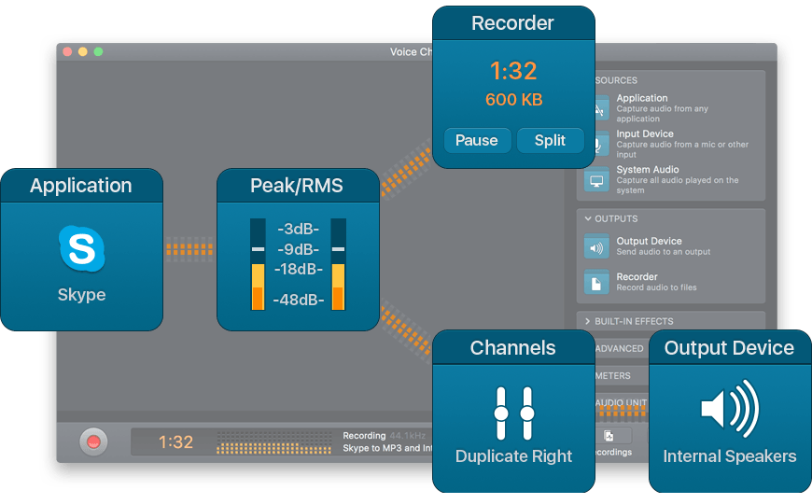Click the Application block title
The width and height of the screenshot is (812, 504).
81,186
